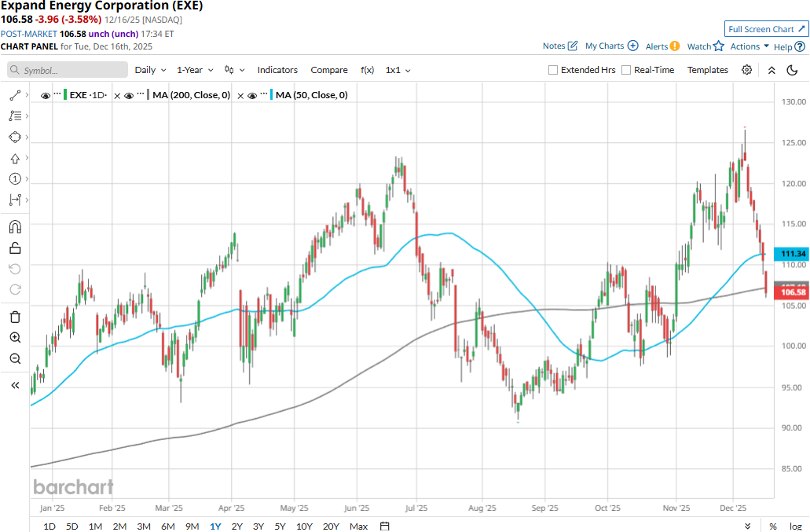The width and height of the screenshot is (810, 532).
Task: Zoom out with the magnifier minus icon
Action: pyautogui.click(x=15, y=359)
